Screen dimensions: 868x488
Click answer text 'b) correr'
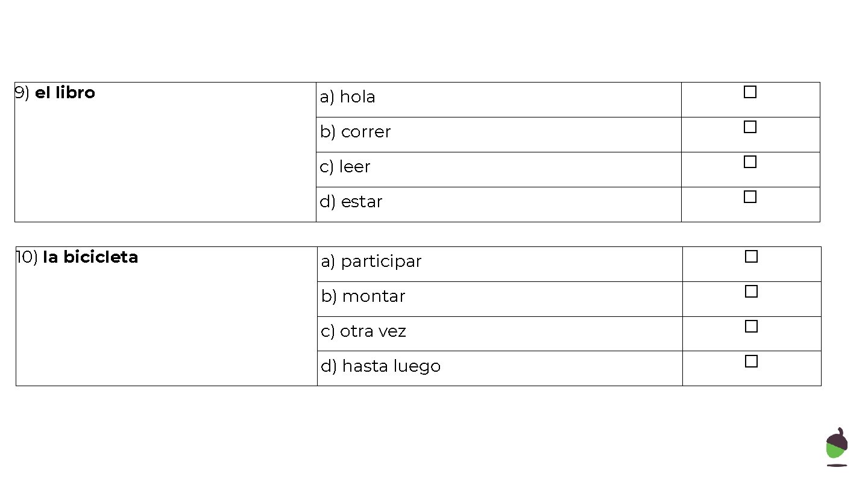[x=355, y=132]
